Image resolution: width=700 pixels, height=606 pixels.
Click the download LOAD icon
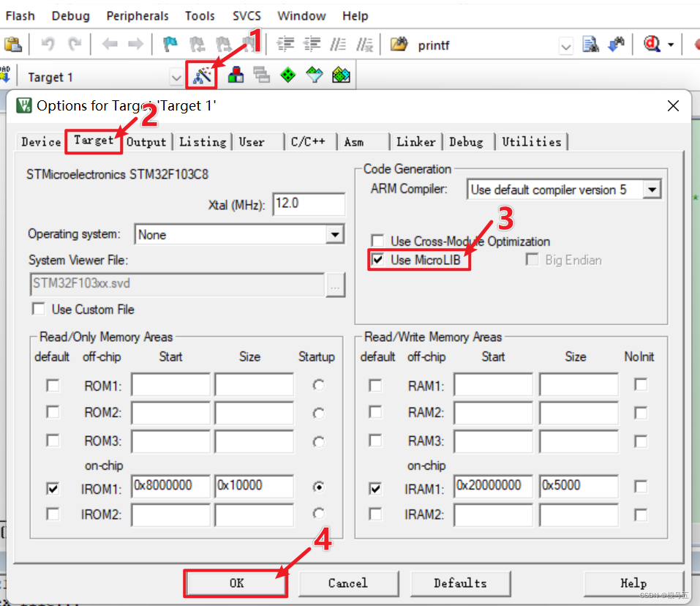point(5,75)
